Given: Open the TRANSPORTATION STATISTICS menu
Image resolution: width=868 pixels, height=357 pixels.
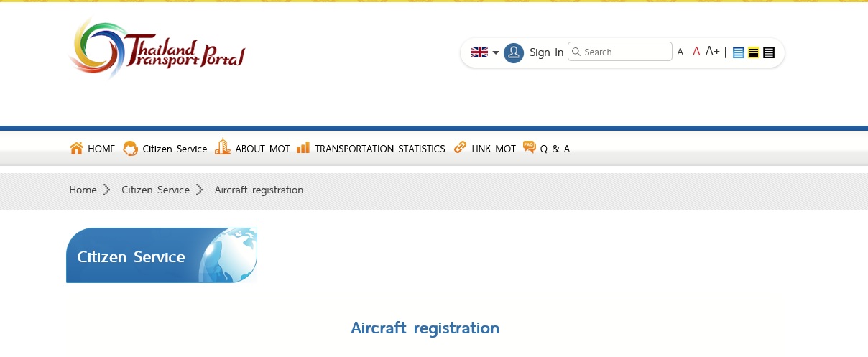Looking at the screenshot, I should point(379,149).
